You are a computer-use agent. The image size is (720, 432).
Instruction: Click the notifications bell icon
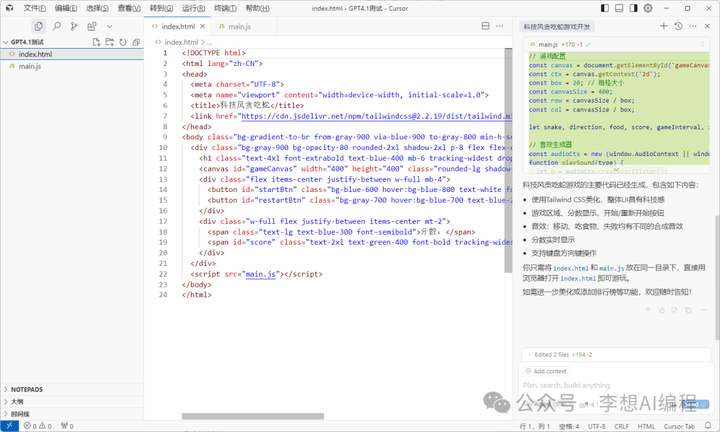tap(708, 426)
